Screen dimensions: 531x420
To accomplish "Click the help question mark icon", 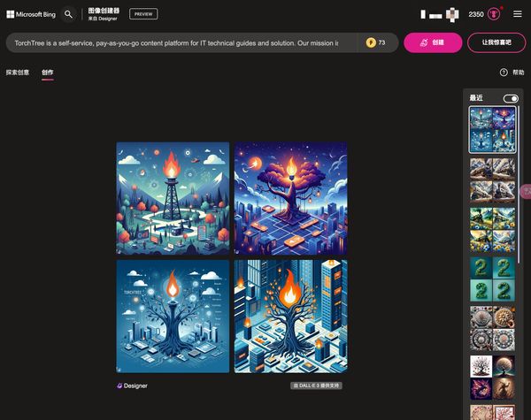I will point(504,73).
